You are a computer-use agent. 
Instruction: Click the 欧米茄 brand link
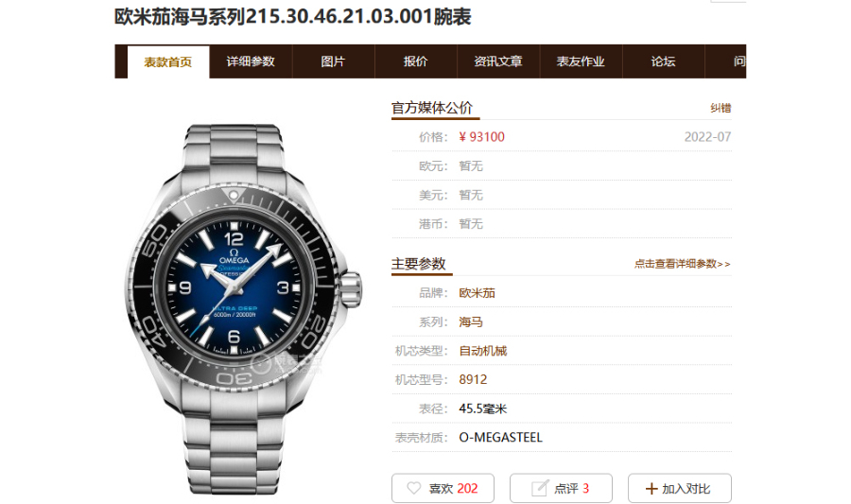click(x=478, y=293)
